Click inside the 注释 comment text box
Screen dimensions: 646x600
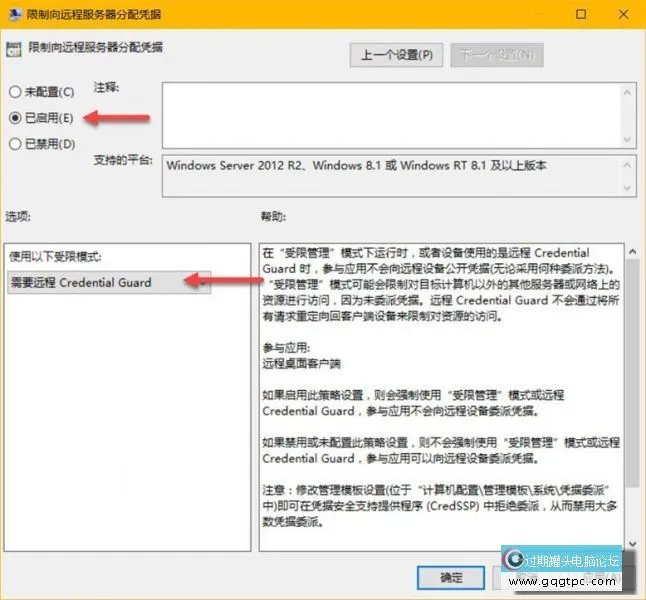coord(391,115)
